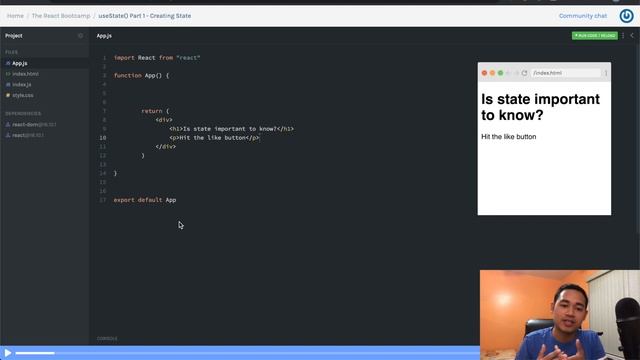Play the video
Image resolution: width=640 pixels, height=360 pixels.
point(7,353)
